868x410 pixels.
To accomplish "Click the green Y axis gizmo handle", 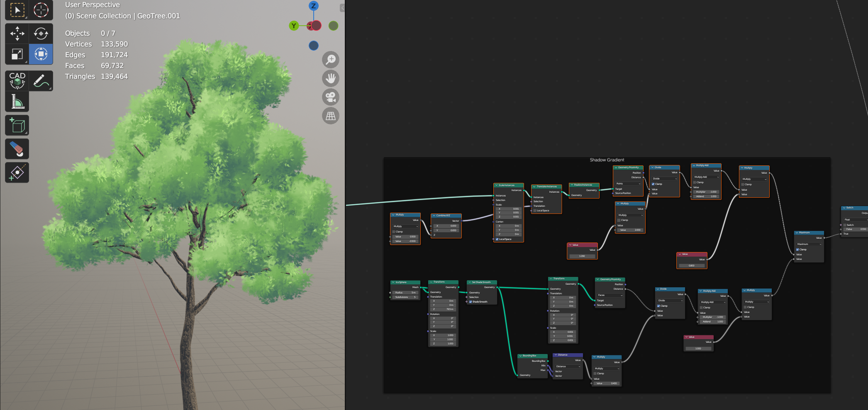I will click(294, 26).
